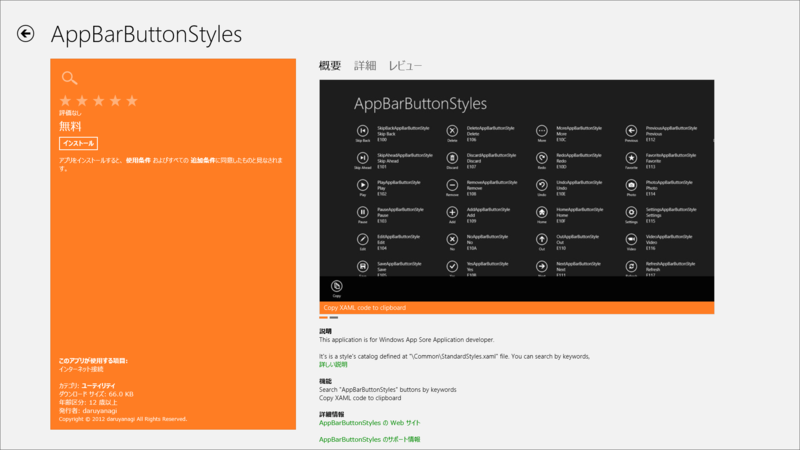Image resolution: width=800 pixels, height=450 pixels.
Task: Select the 概要 tab
Action: click(330, 65)
